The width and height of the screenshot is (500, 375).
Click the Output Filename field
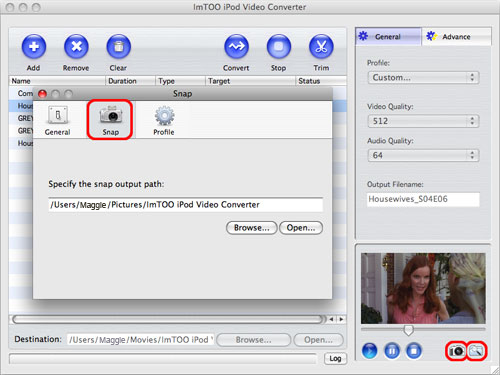(423, 199)
